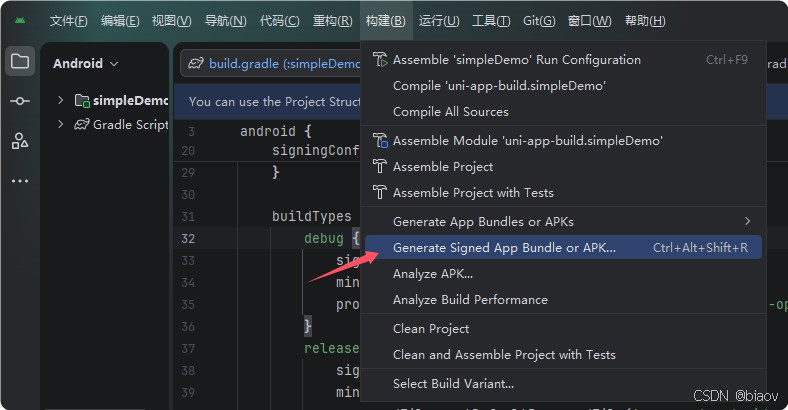The height and width of the screenshot is (410, 788).
Task: Open the 帮助(H) menu
Action: [x=645, y=21]
